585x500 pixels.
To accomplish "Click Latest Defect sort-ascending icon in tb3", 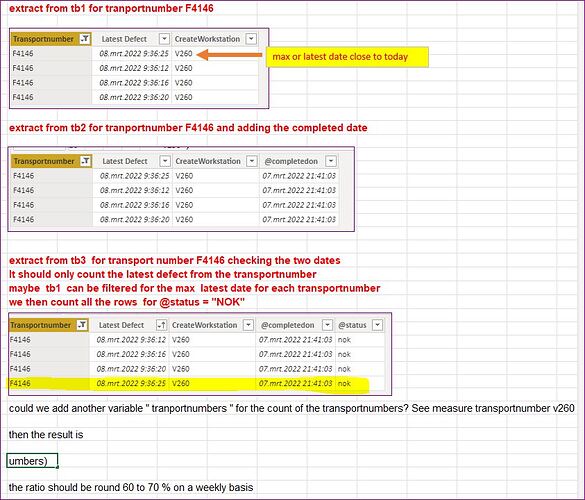I will [162, 325].
